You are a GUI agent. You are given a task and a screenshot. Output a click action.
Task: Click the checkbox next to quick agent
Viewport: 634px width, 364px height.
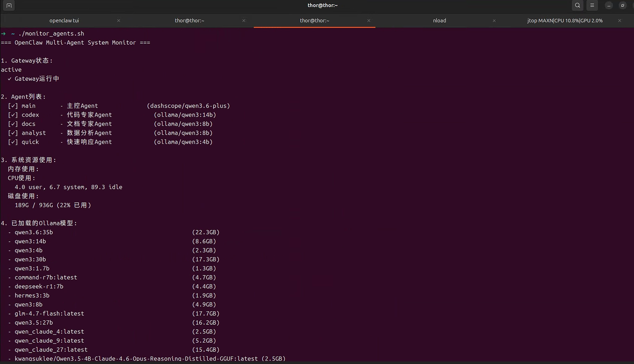[x=13, y=142]
